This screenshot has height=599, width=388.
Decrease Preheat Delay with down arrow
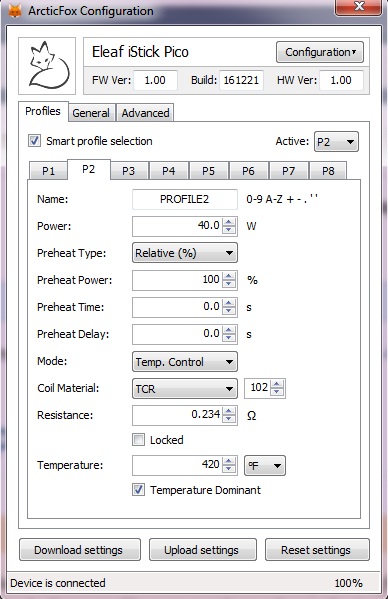pos(229,338)
